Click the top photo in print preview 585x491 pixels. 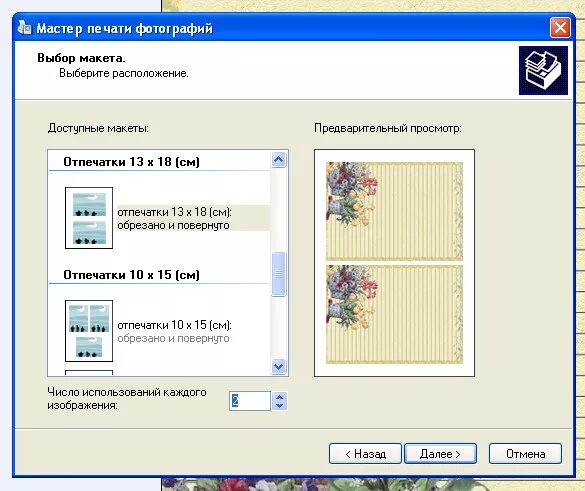coord(394,211)
